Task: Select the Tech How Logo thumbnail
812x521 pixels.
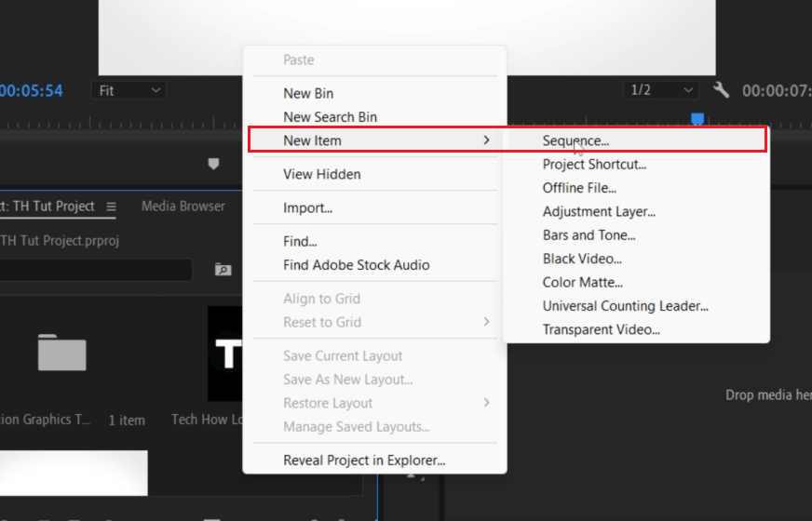Action: click(x=225, y=353)
